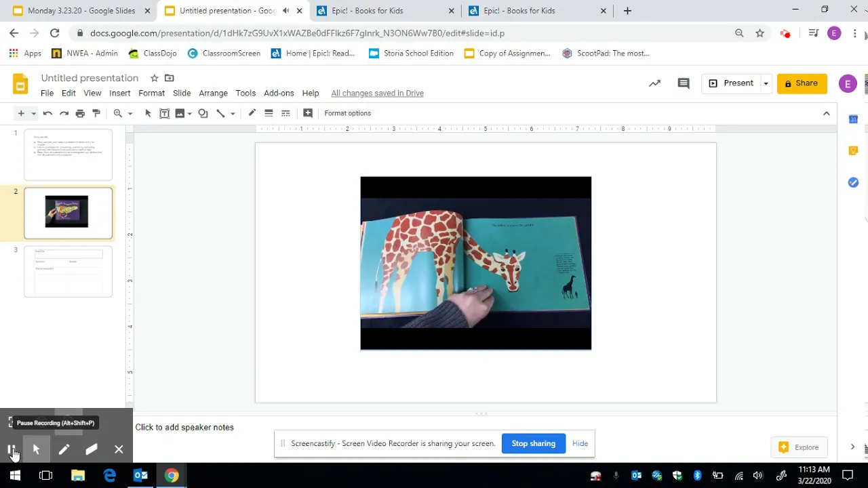The height and width of the screenshot is (488, 868).
Task: Print the presentation
Action: click(80, 113)
